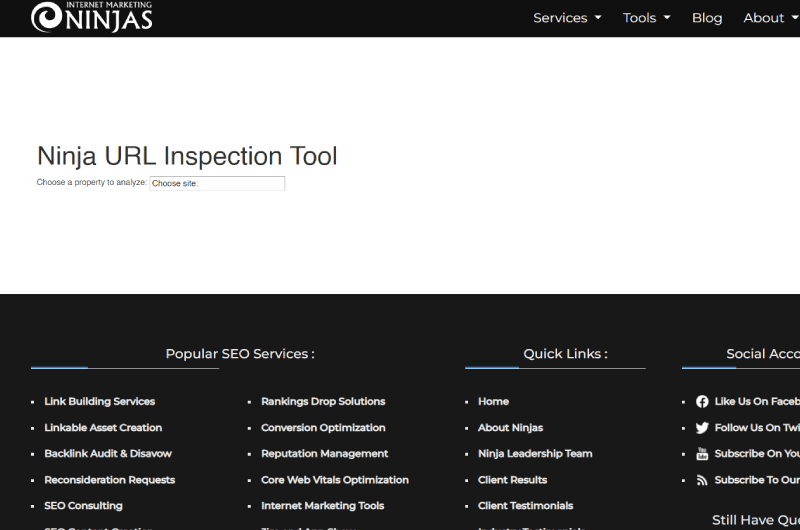Open SEO Consulting link
This screenshot has height=530, width=800.
point(83,506)
